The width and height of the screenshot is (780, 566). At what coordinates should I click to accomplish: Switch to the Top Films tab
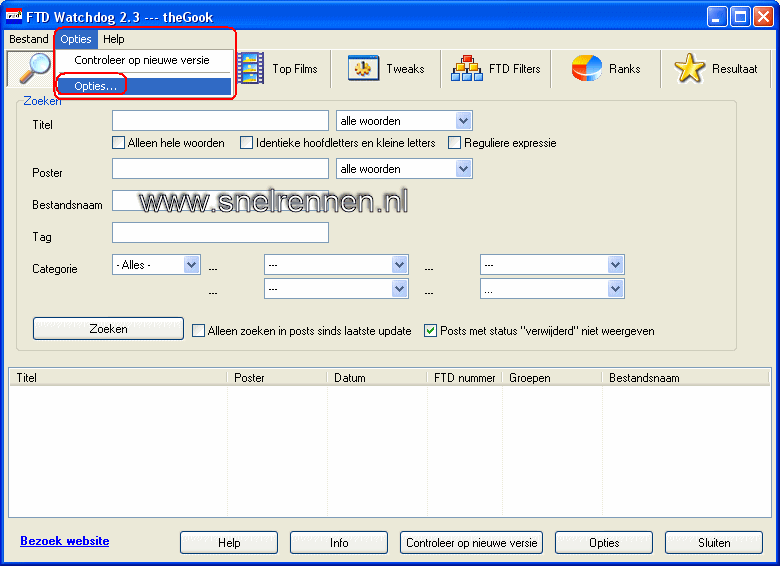(x=284, y=69)
